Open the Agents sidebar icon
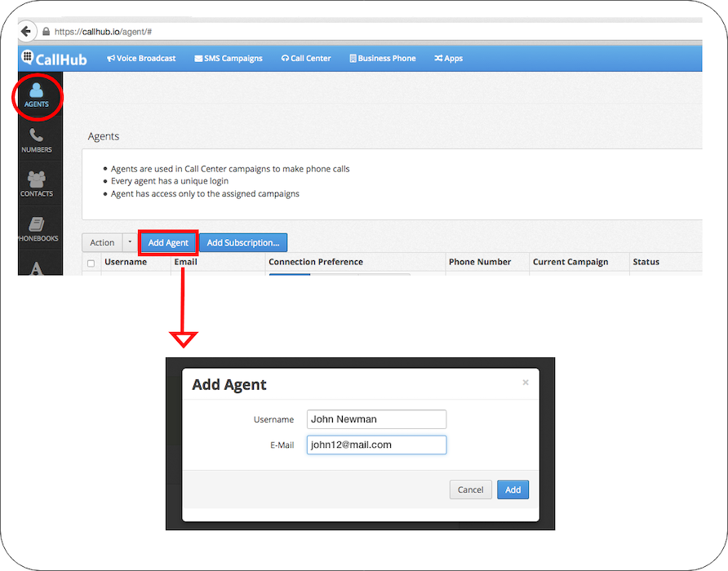728x571 pixels. tap(36, 95)
